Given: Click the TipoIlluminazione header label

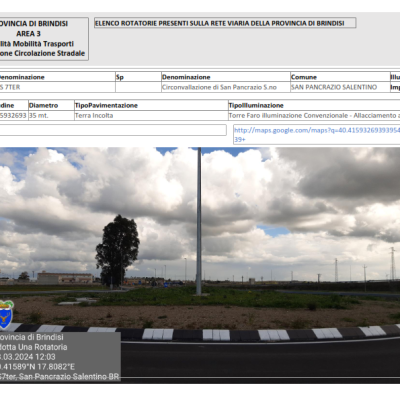Looking at the screenshot, I should [x=256, y=105].
